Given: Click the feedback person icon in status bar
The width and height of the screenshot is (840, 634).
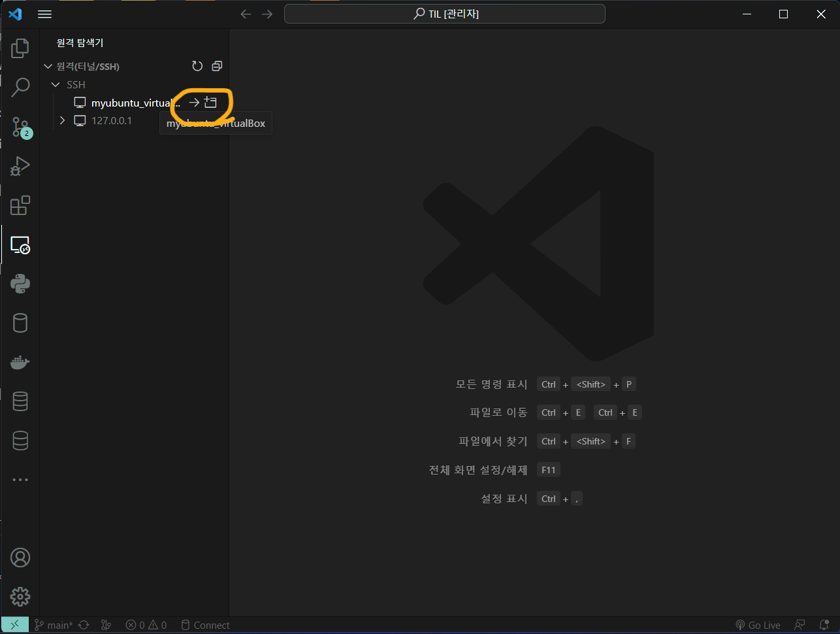Looking at the screenshot, I should point(800,625).
